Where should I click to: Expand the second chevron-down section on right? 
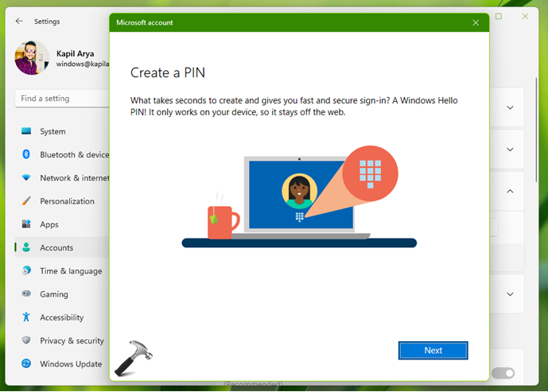[510, 149]
